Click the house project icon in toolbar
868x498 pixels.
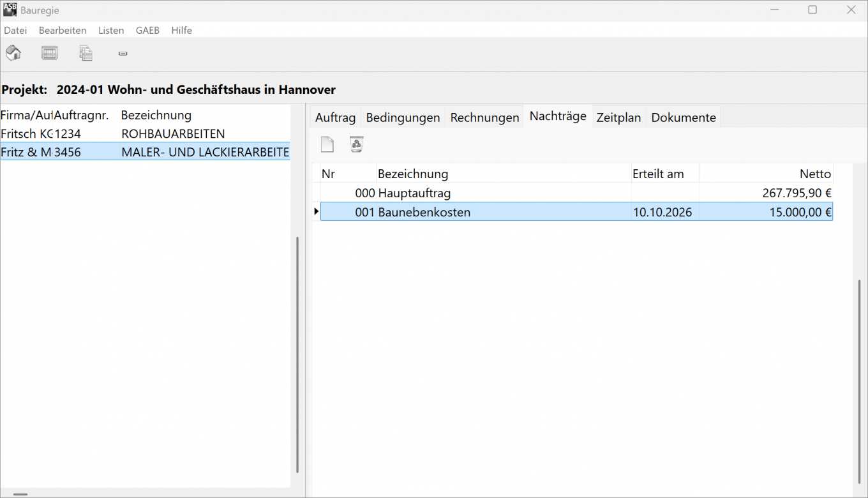tap(13, 53)
